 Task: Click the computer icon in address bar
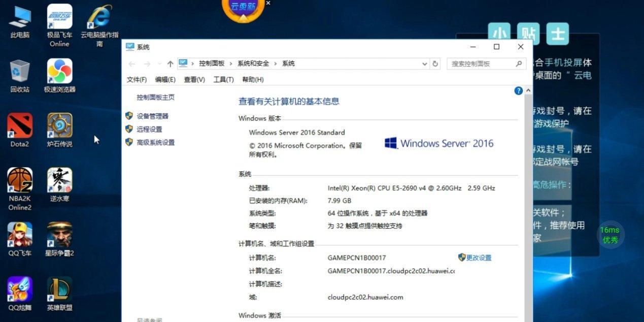(183, 63)
